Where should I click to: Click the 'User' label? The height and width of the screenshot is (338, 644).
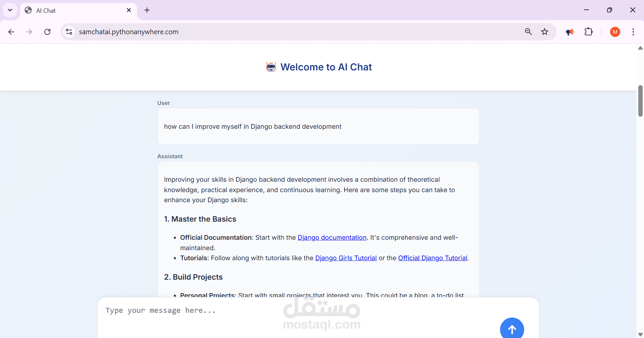(163, 103)
